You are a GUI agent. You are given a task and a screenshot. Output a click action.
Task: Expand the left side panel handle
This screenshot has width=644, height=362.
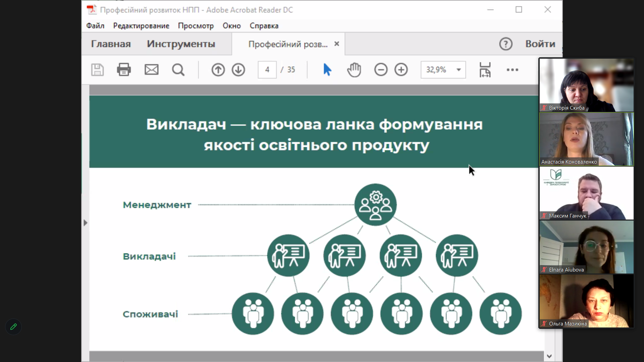(86, 222)
